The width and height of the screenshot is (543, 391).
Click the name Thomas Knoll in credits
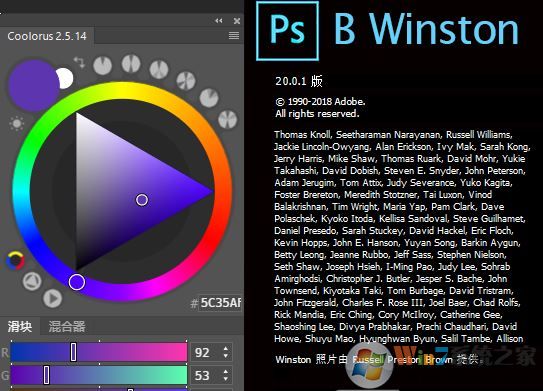coord(303,135)
